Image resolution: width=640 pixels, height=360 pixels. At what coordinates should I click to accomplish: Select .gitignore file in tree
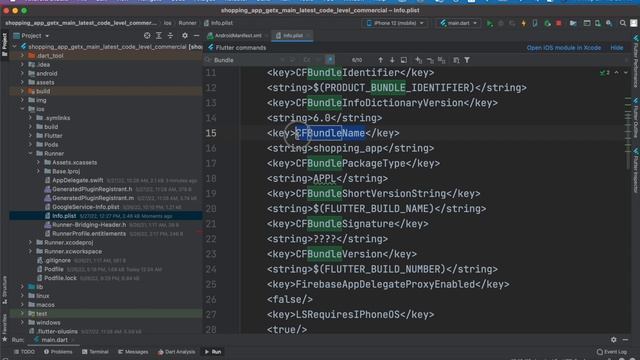tap(58, 260)
